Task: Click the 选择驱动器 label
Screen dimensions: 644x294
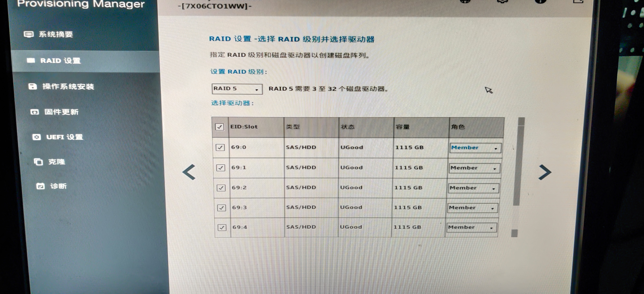Action: [x=233, y=103]
